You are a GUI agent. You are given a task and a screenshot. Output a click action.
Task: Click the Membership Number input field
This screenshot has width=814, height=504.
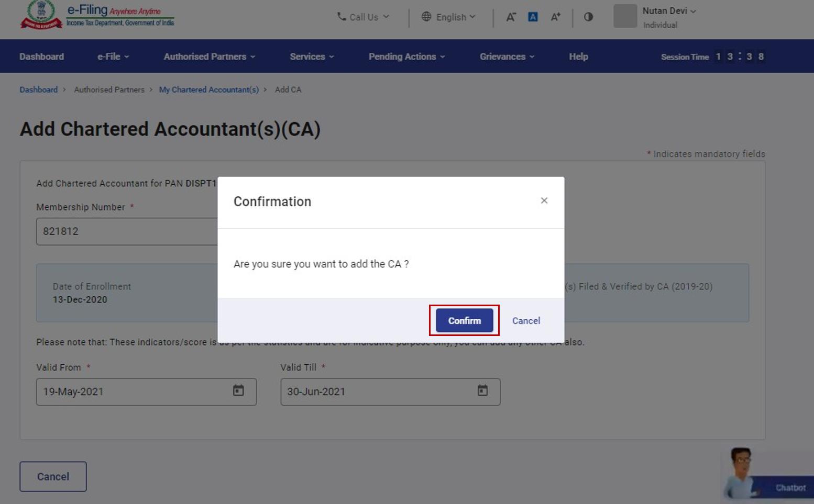tap(126, 231)
